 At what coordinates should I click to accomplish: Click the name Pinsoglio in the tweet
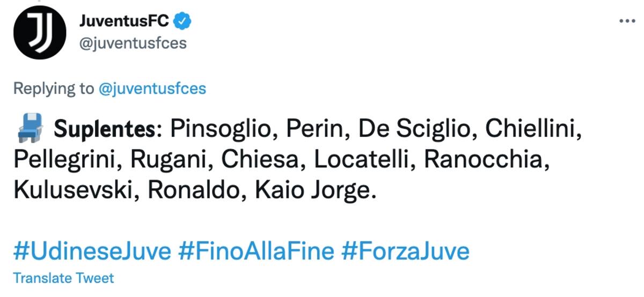[x=221, y=130]
